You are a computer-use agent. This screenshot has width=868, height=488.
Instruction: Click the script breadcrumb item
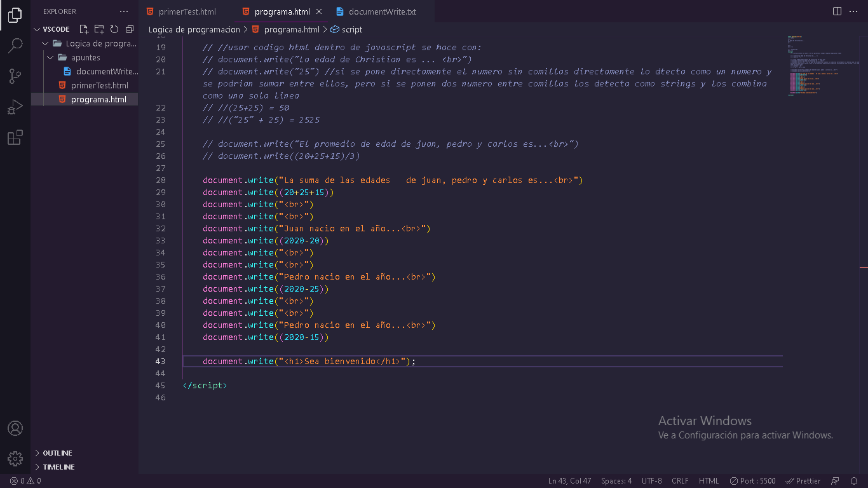pos(346,30)
